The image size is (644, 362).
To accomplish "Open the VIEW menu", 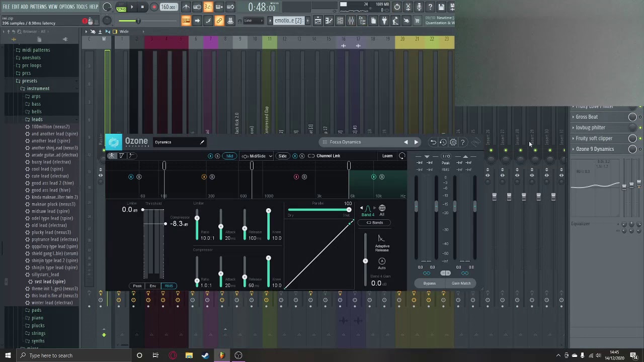I will pos(53,7).
